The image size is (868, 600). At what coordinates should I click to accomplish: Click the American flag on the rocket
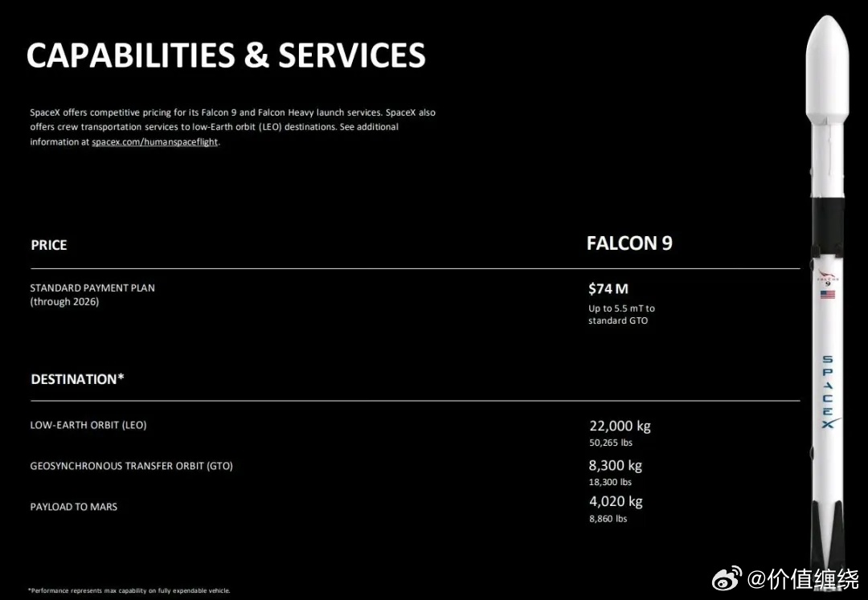(x=827, y=295)
